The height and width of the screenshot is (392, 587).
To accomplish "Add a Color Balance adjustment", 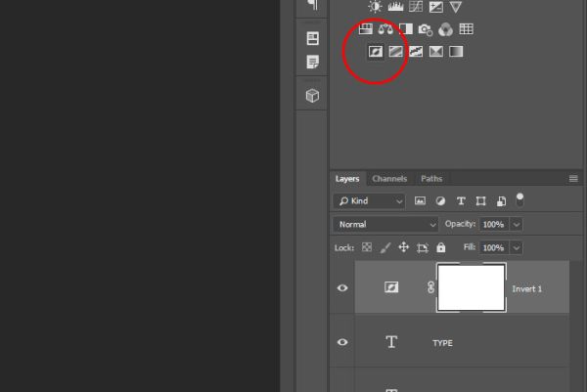I will (x=385, y=29).
